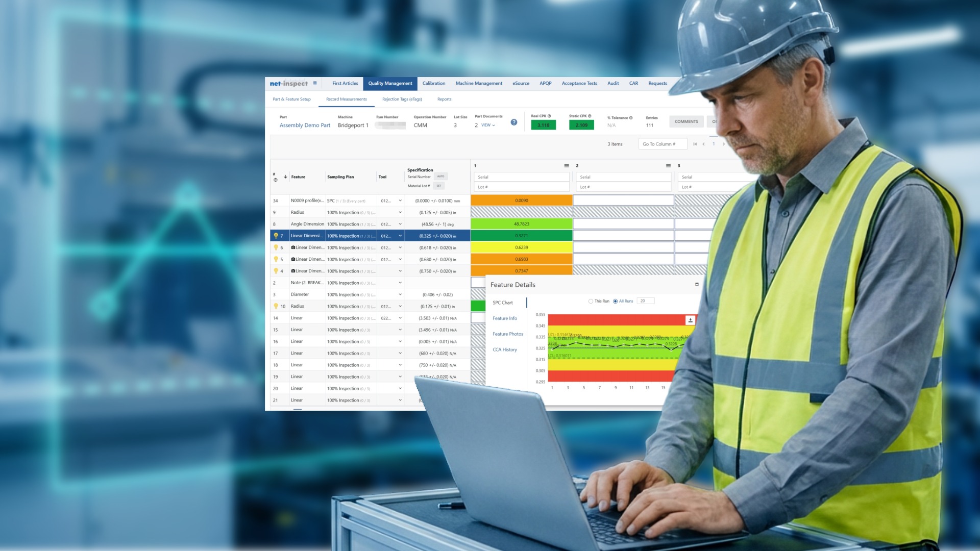Open column 2 hamburger menu

click(x=668, y=166)
